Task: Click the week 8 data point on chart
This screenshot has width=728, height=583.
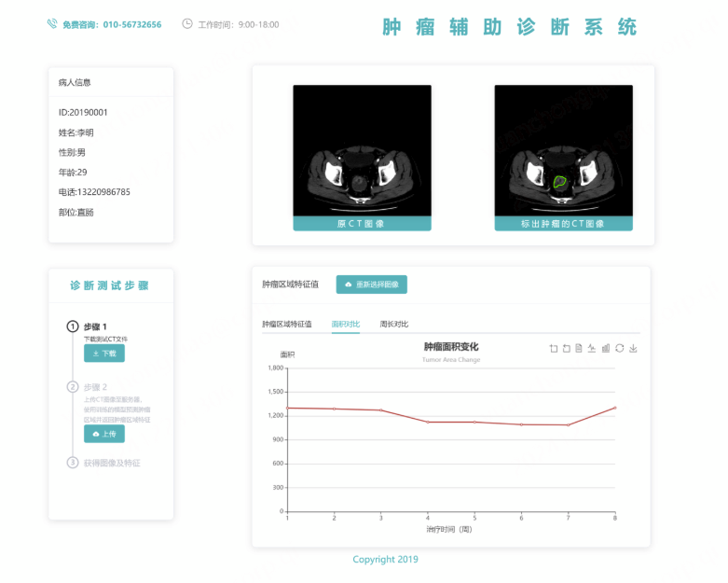Action: click(x=615, y=408)
